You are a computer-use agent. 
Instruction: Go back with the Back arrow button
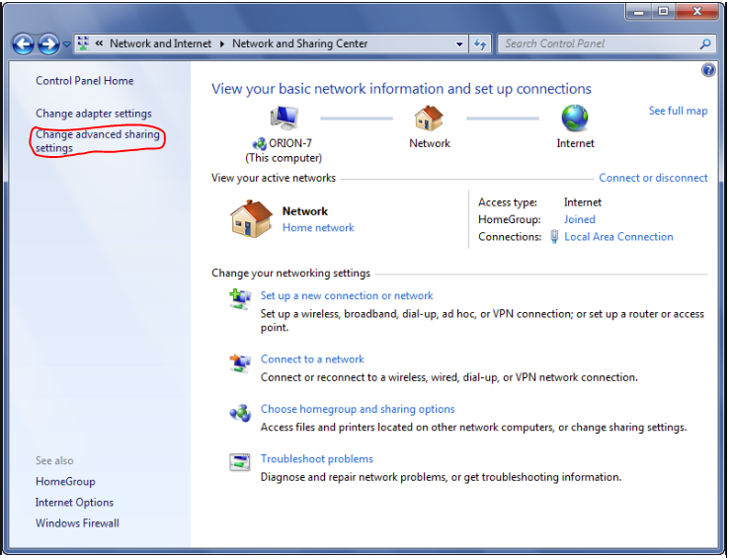(24, 44)
